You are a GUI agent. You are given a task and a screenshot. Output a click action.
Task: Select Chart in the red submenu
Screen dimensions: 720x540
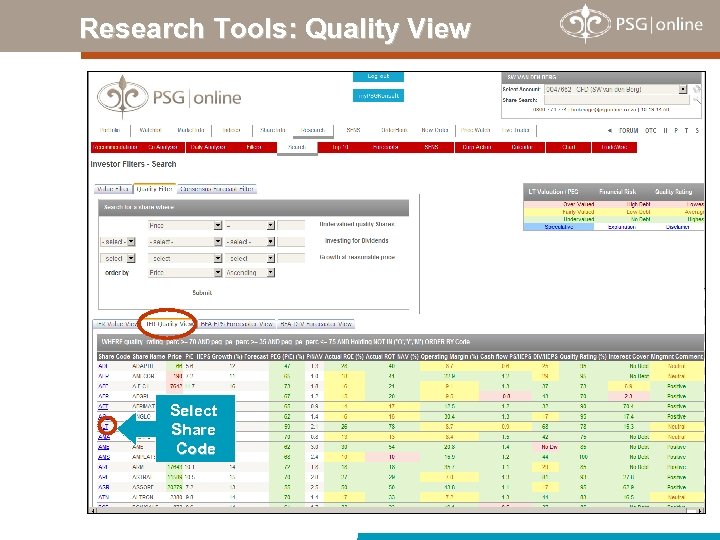tap(568, 147)
